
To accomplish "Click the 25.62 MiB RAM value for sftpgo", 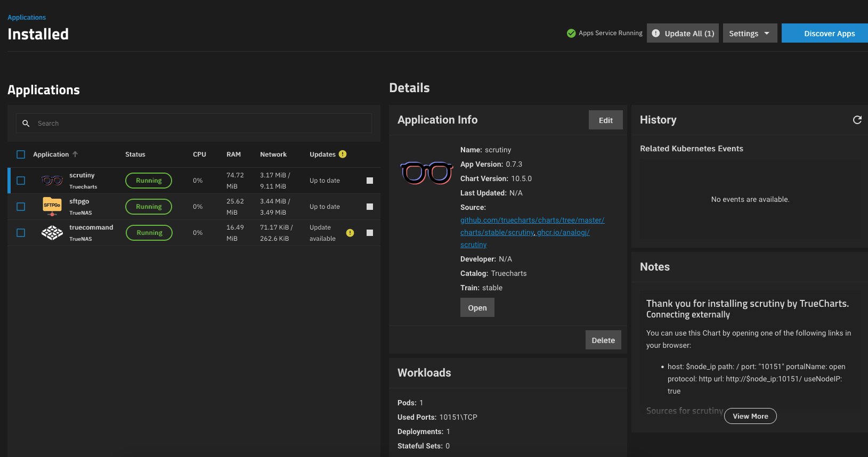I will [235, 207].
